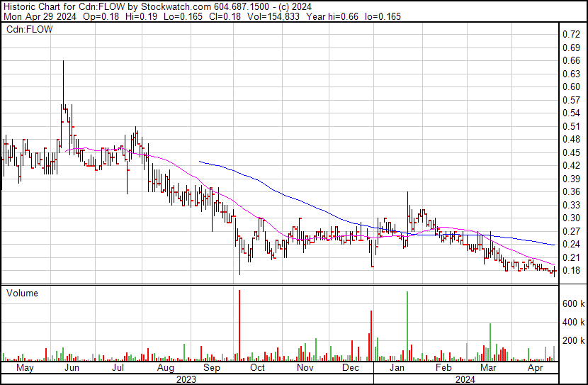The image size is (588, 385).
Task: Click the 200 k volume axis label
Action: coord(572,341)
